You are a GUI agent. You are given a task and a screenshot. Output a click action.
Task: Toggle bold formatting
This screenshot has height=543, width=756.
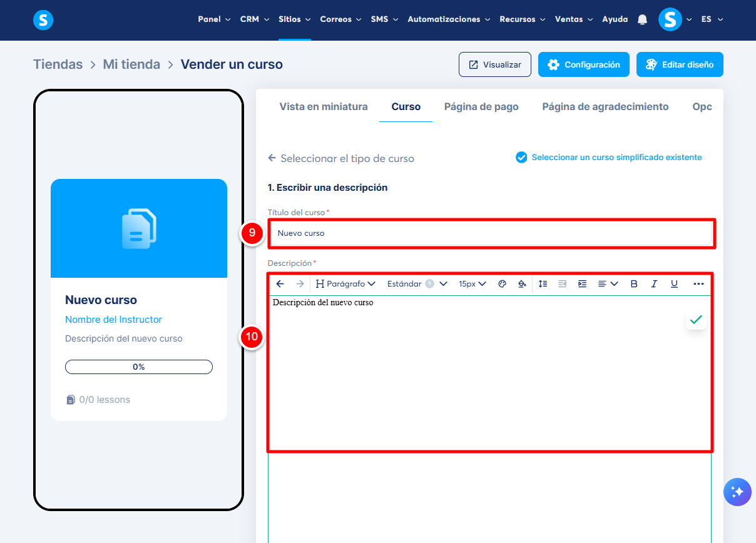[634, 283]
